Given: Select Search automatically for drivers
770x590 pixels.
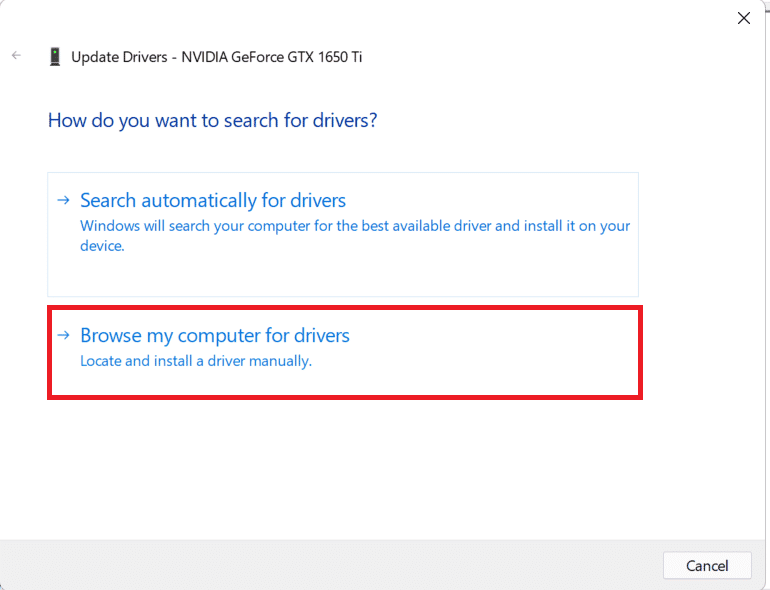Looking at the screenshot, I should click(x=343, y=234).
